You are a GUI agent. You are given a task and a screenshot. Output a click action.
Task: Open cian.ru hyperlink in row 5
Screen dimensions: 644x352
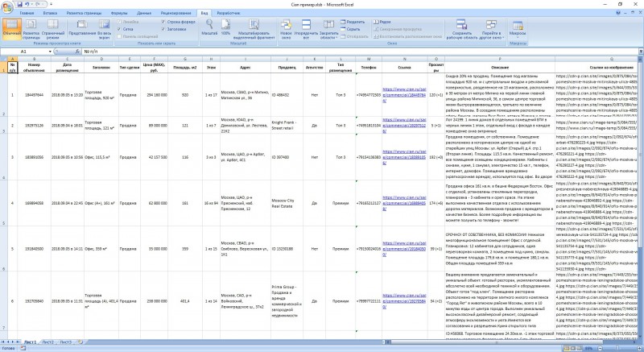point(404,249)
